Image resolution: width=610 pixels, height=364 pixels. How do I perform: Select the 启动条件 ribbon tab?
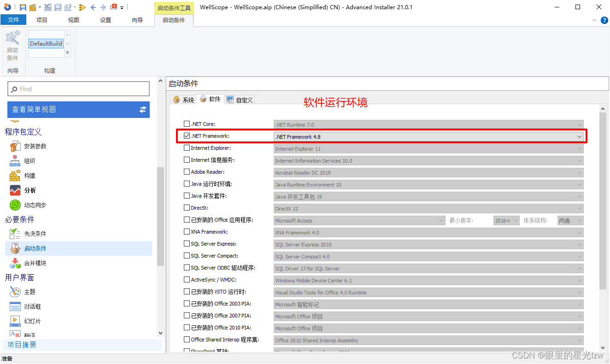pos(174,20)
